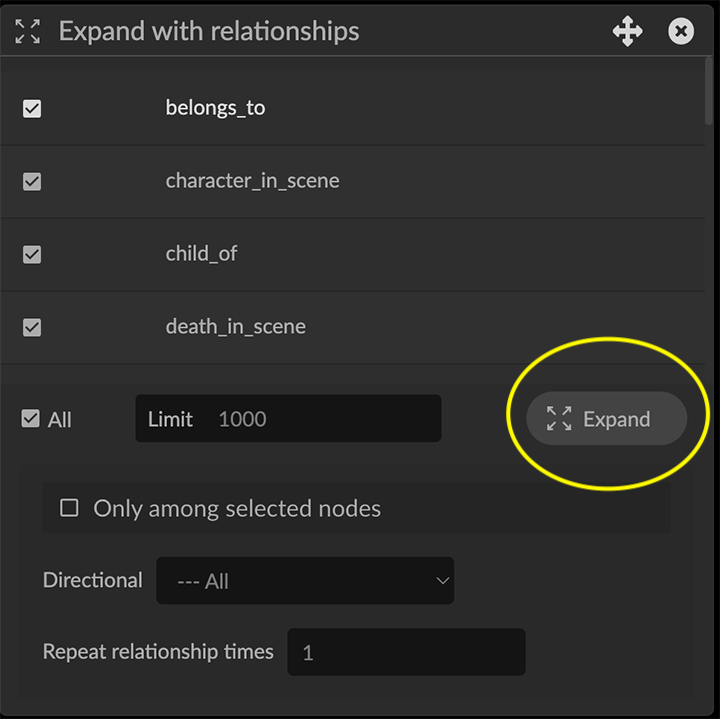The height and width of the screenshot is (719, 720).
Task: Click the death_in_scene relationship name
Action: point(235,327)
